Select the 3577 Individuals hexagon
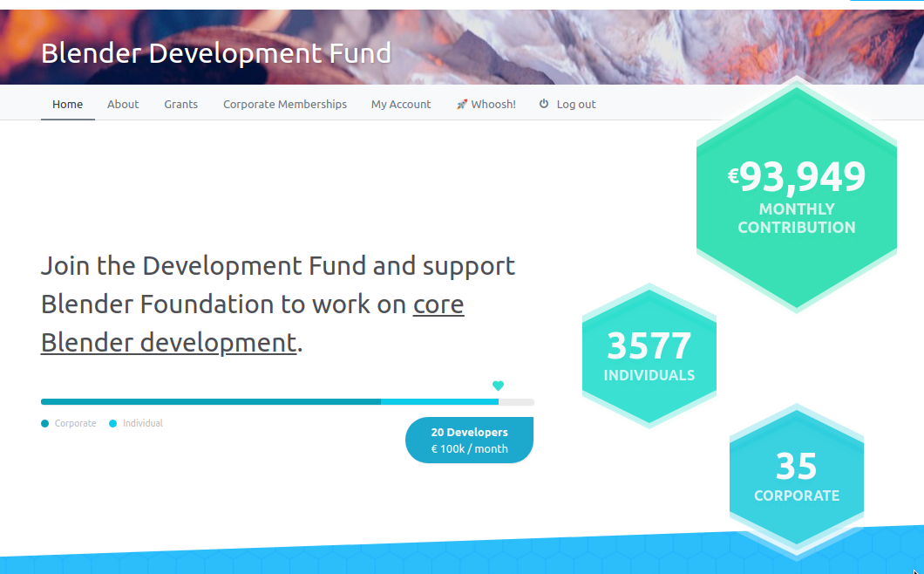This screenshot has width=924, height=574. [649, 356]
